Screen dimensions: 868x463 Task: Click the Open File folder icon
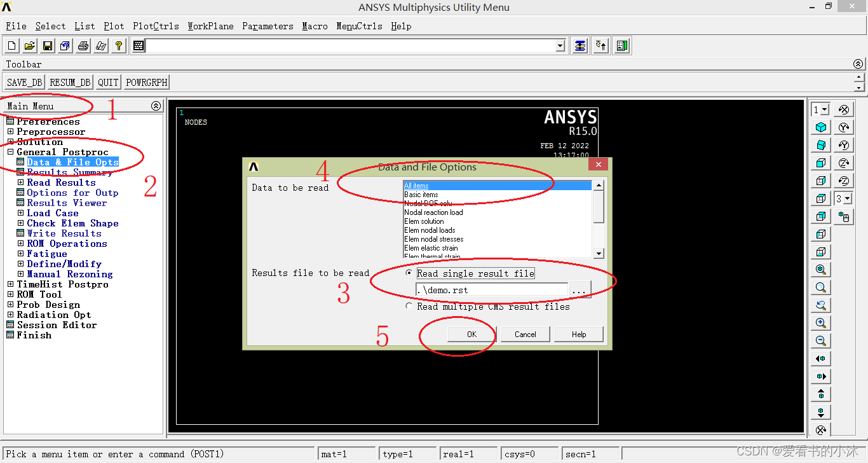(30, 46)
